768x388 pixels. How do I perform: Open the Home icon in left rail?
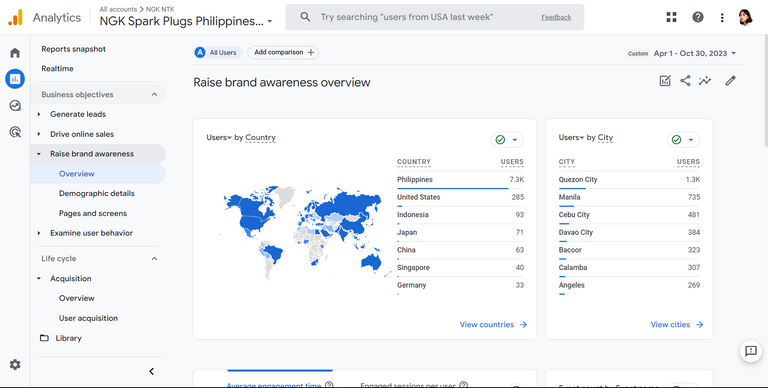15,53
